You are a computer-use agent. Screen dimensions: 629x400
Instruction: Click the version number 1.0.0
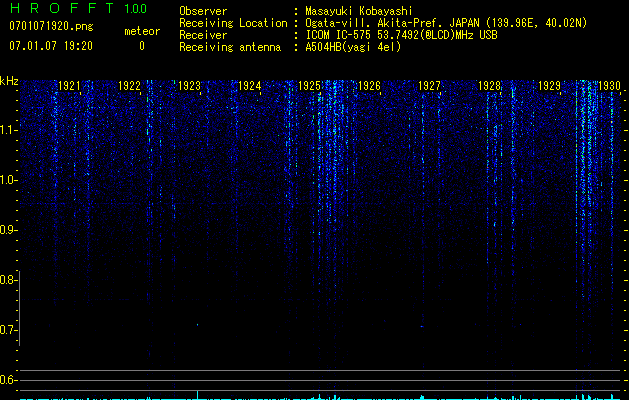coord(136,9)
